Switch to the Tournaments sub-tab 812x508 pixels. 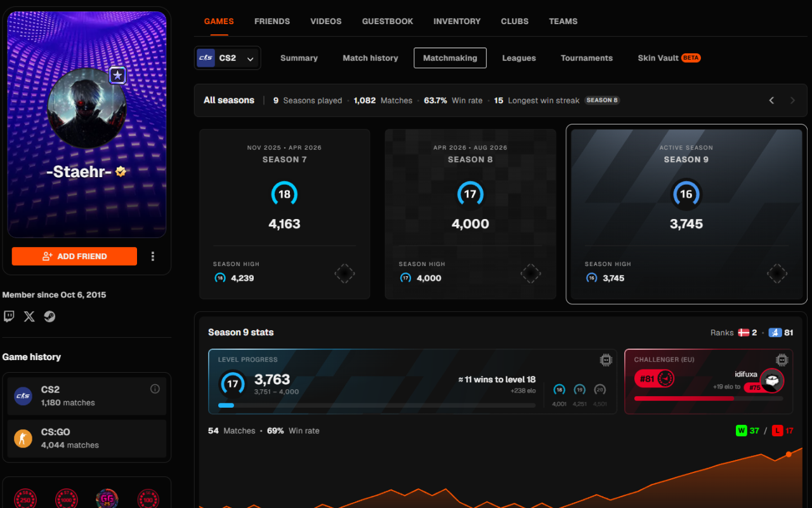click(x=587, y=58)
